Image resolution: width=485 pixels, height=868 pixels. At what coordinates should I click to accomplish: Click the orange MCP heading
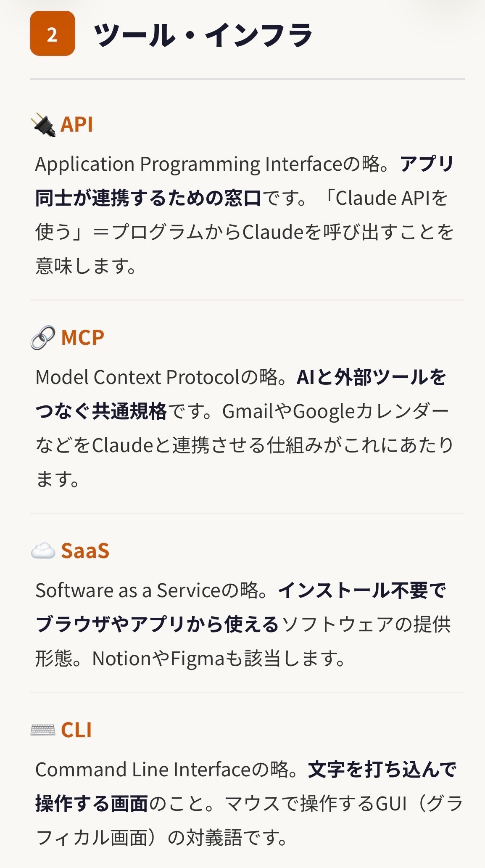(x=82, y=338)
